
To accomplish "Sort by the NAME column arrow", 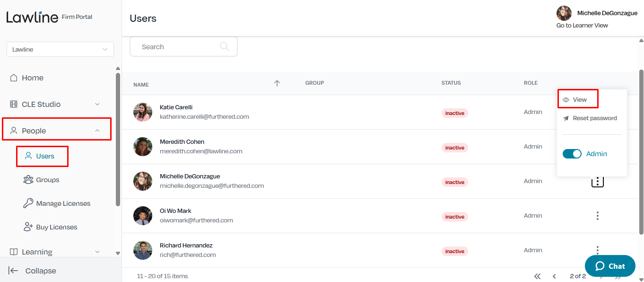I will tap(277, 83).
